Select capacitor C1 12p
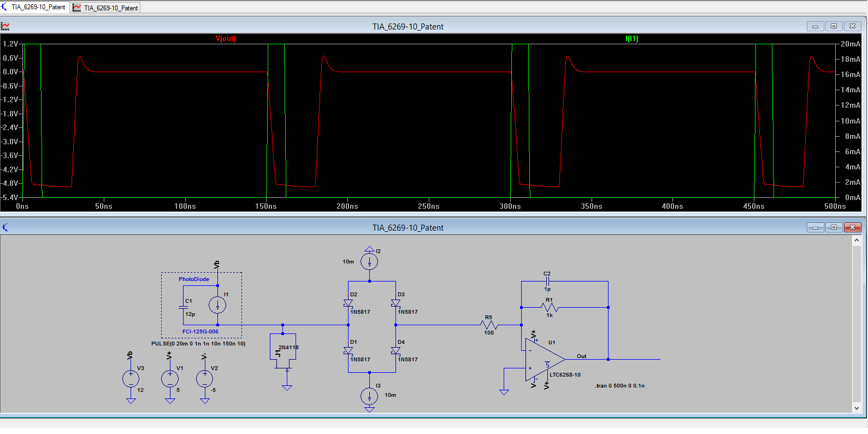This screenshot has height=434, width=868. (184, 307)
